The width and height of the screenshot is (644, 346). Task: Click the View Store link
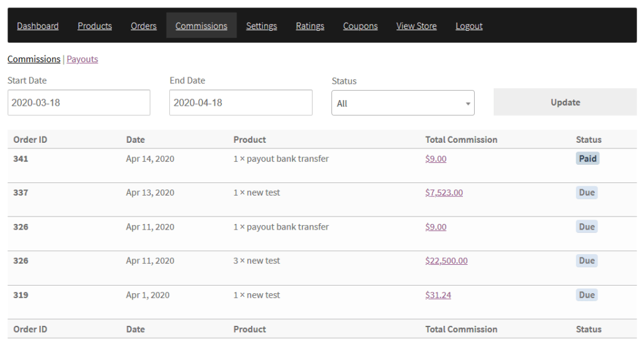tap(416, 26)
